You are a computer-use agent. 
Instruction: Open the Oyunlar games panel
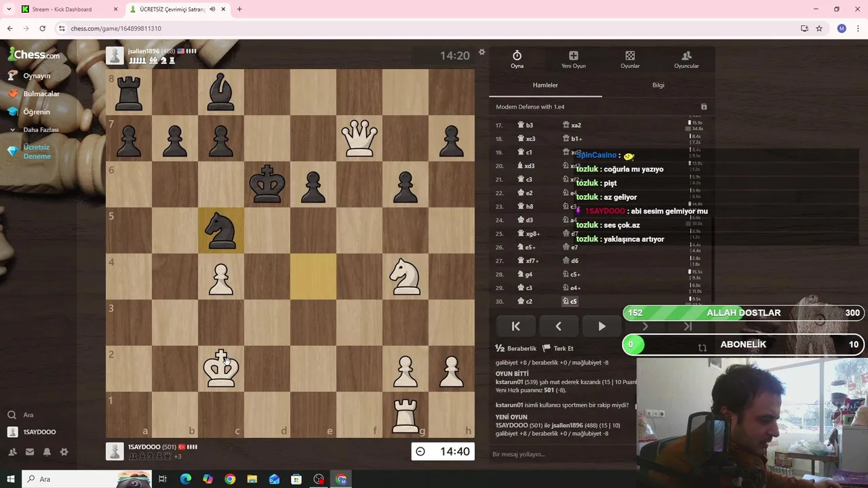pos(630,59)
